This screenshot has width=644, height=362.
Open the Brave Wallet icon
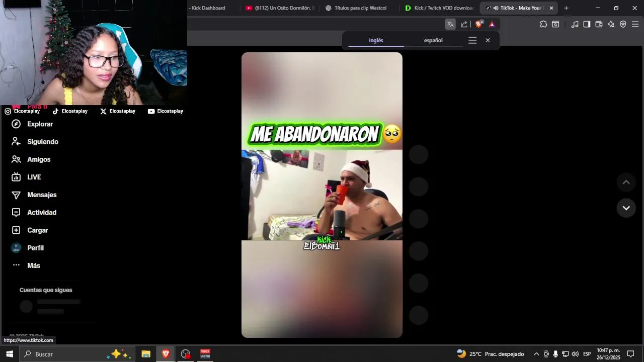coord(599,24)
